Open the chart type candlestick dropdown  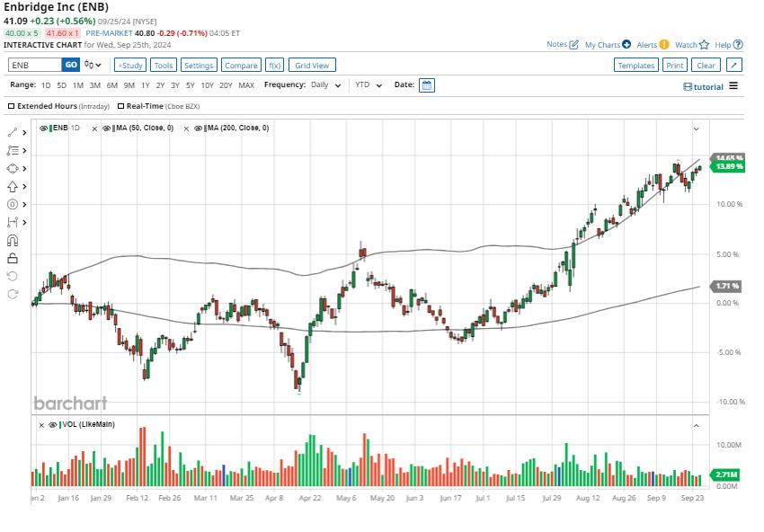93,65
